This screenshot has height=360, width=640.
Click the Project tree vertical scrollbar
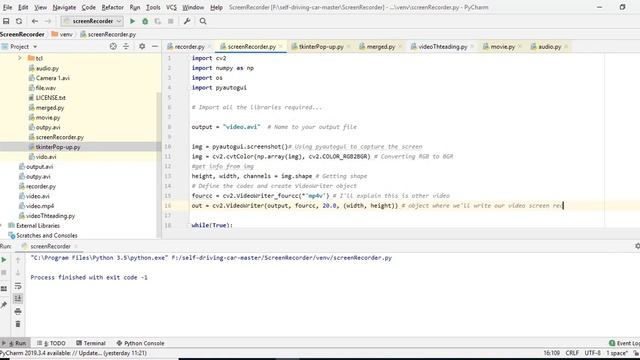pyautogui.click(x=159, y=165)
